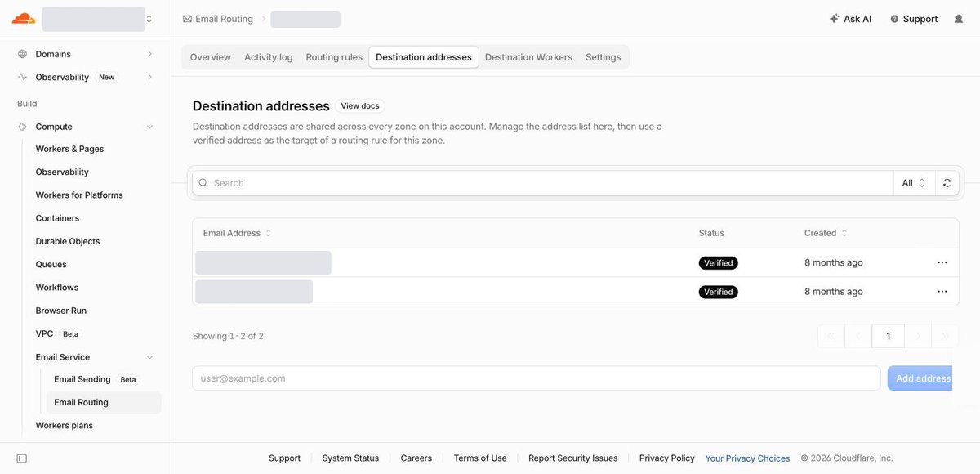Switch to the Activity log tab
The image size is (980, 474).
(x=269, y=57)
